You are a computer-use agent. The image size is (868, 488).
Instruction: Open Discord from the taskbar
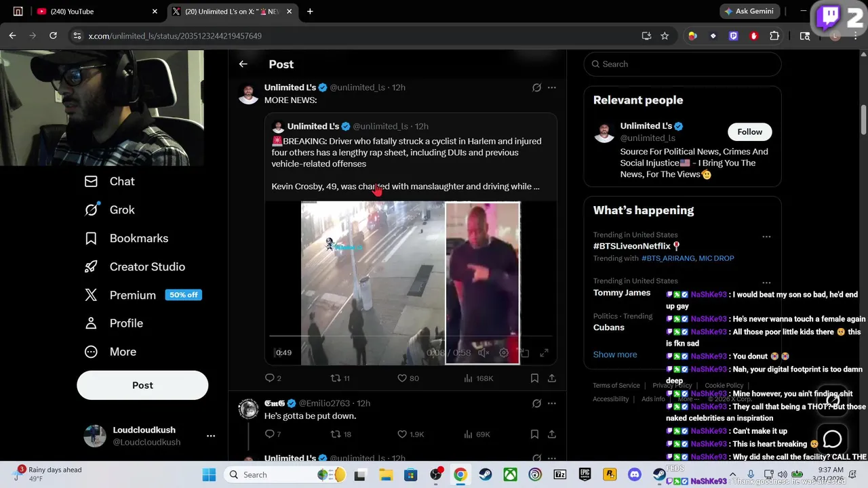[x=634, y=474]
